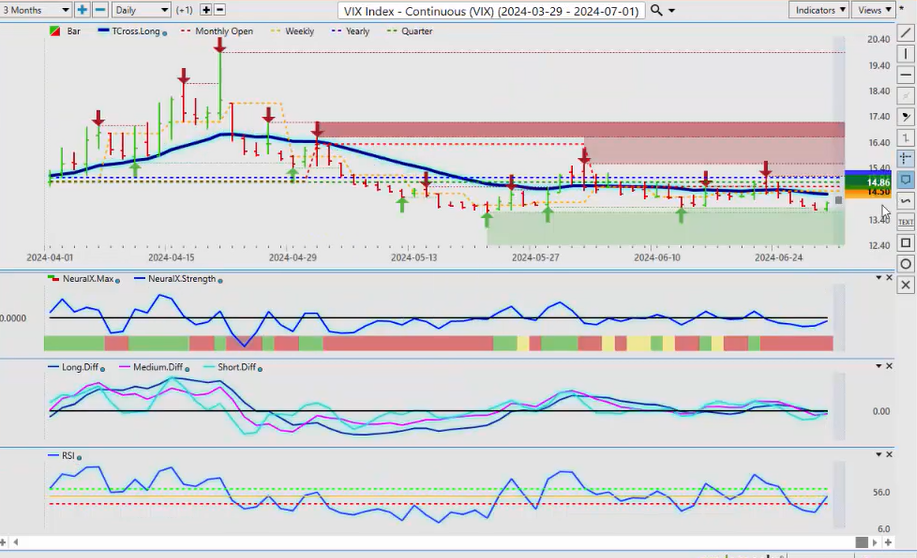Screen dimensions: 917x558
Task: Select the trend line drawing tool
Action: coord(905,33)
